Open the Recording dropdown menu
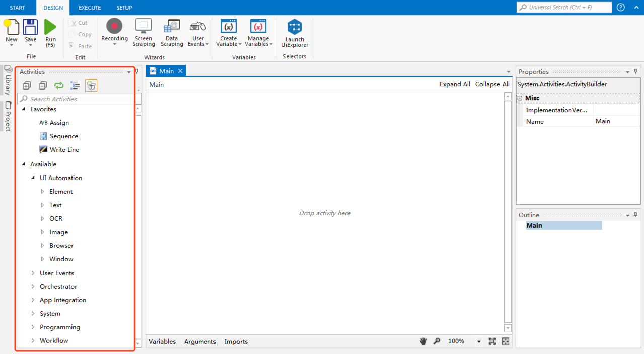This screenshot has width=644, height=354. pos(114,45)
